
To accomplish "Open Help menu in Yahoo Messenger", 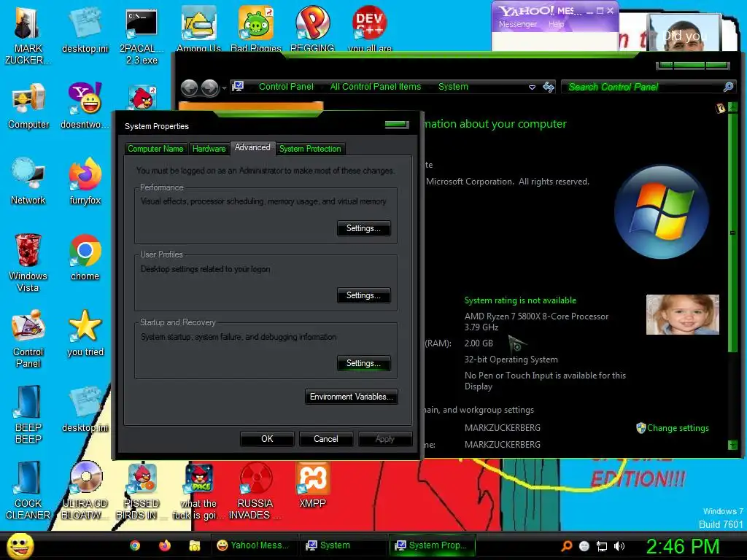I will click(556, 24).
